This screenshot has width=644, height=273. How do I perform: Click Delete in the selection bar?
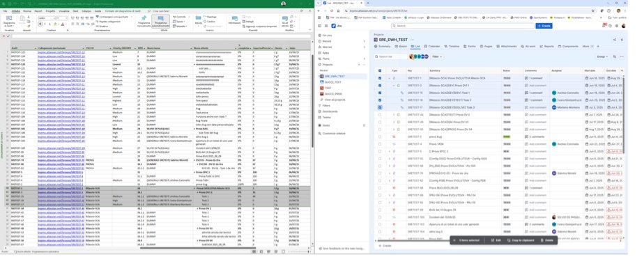pyautogui.click(x=546, y=240)
